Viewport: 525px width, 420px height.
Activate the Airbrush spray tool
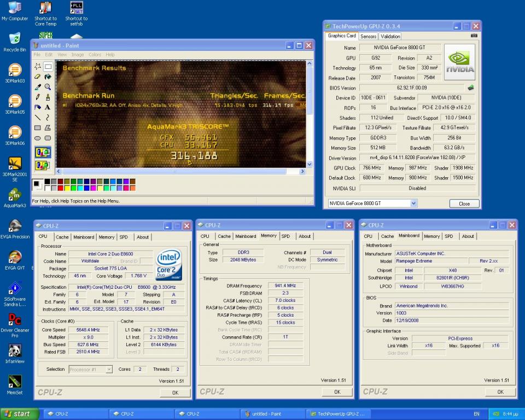pos(38,107)
